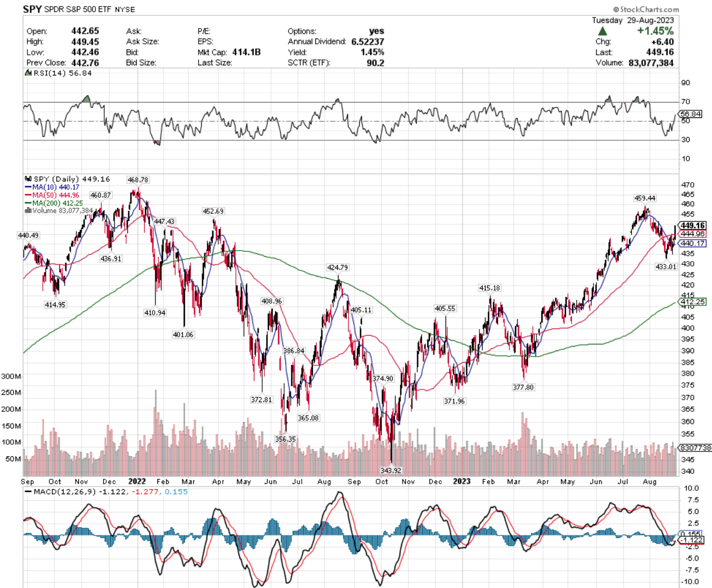Click the '371.96' low label
Screen dimensions: 712x588
point(454,402)
